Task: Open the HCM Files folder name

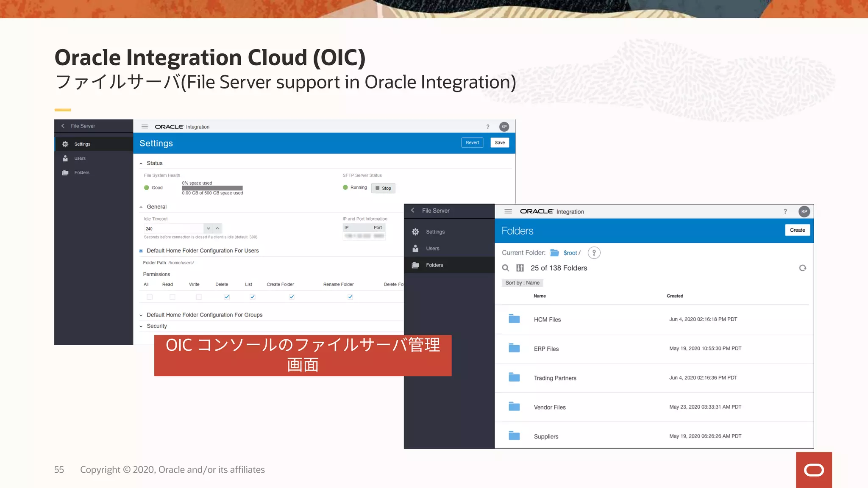Action: [547, 319]
